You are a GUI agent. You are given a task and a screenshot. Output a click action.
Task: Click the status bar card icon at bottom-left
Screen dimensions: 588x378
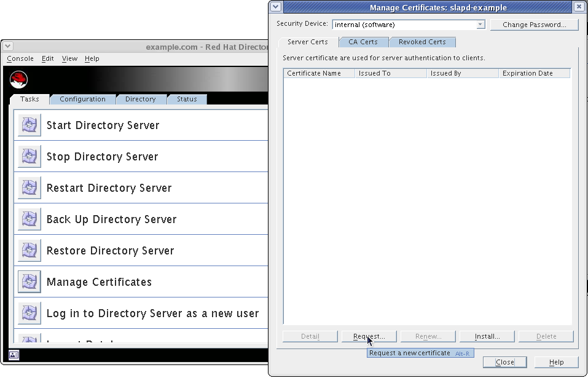point(14,355)
